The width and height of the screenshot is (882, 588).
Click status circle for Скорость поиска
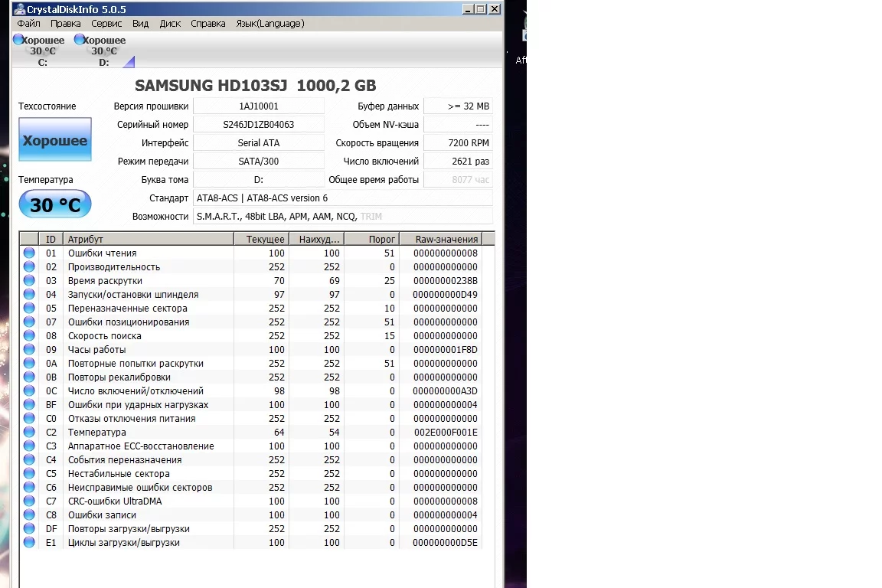click(x=28, y=336)
